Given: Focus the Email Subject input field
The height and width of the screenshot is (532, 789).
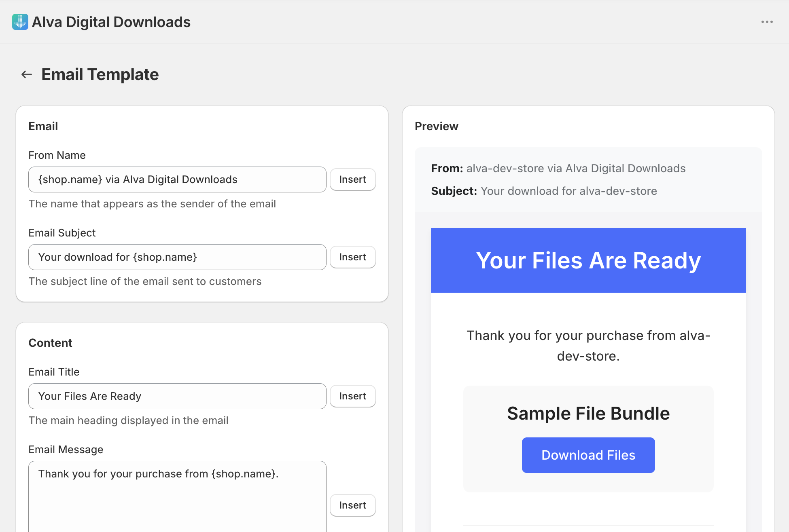Looking at the screenshot, I should point(177,257).
